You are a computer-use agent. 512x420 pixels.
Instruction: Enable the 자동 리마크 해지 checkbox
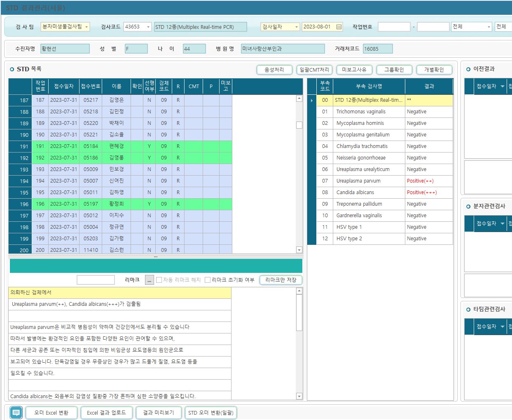pos(159,280)
